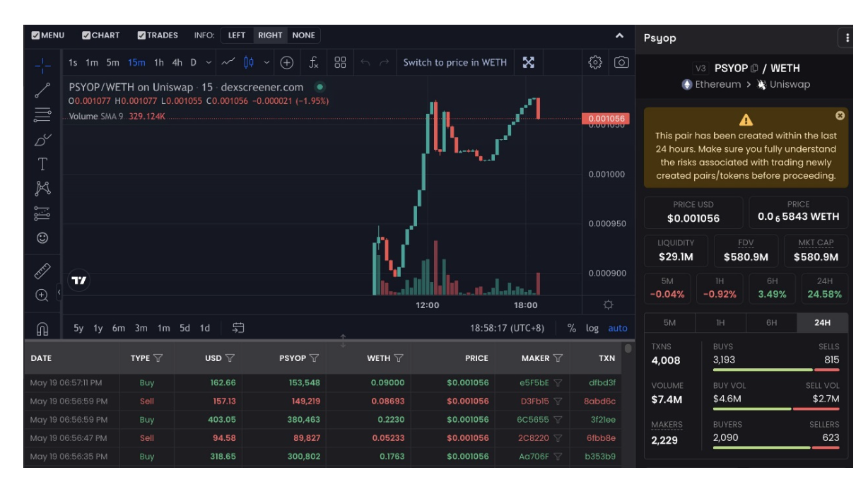Switch to the 24H stats tab

tap(822, 322)
